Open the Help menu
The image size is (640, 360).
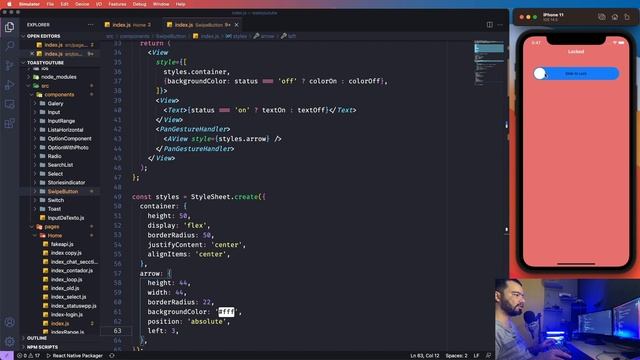pyautogui.click(x=180, y=4)
